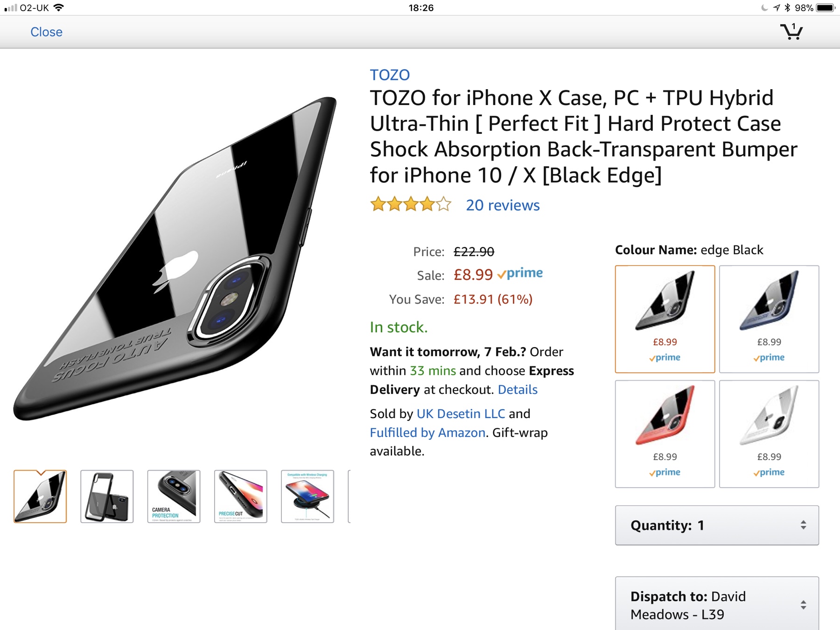Select the white edge colour option
Viewport: 840px width, 630px height.
[769, 434]
